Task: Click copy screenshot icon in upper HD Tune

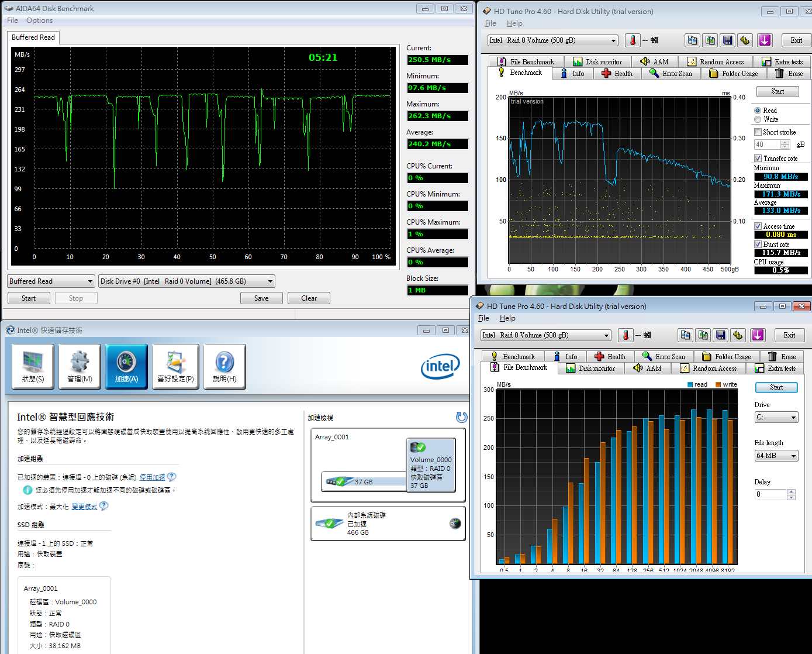Action: (710, 40)
